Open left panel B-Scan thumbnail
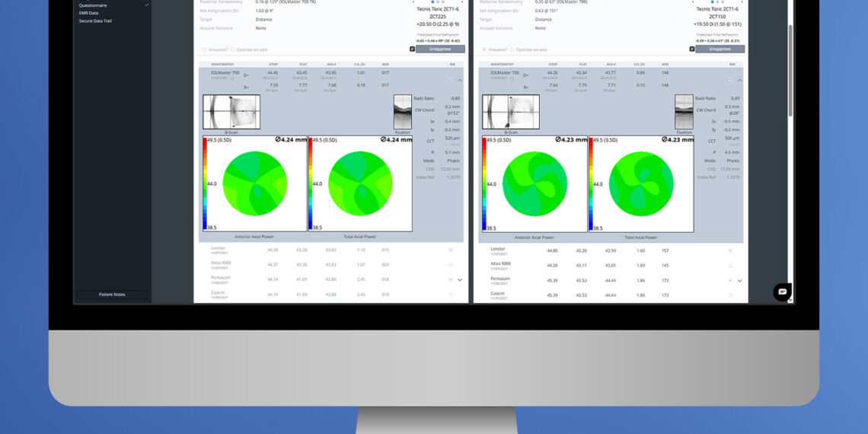Viewport: 868px width, 434px height. pyautogui.click(x=231, y=112)
